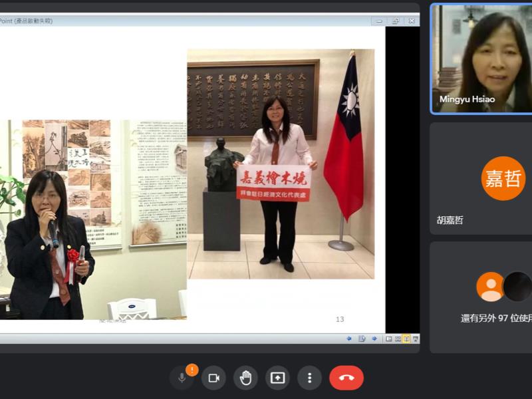This screenshot has height=399, width=532.
Task: Select Mingyu Hsiao's video tile
Action: pos(481,59)
